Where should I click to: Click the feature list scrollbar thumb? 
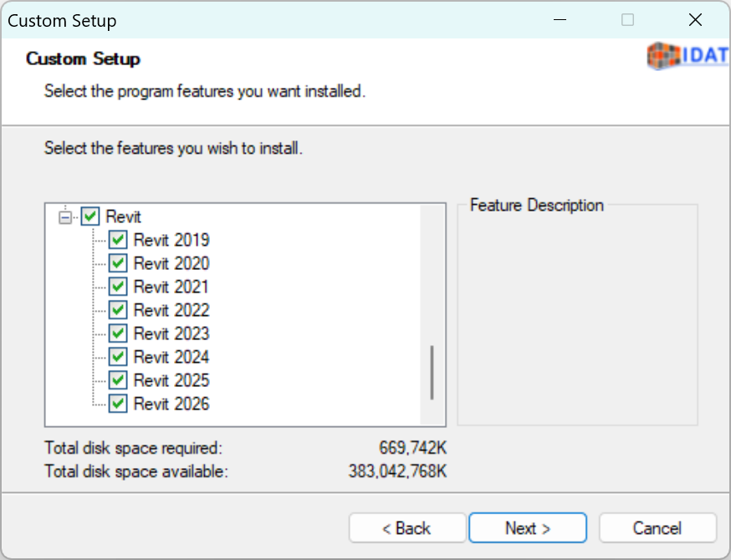coord(432,373)
